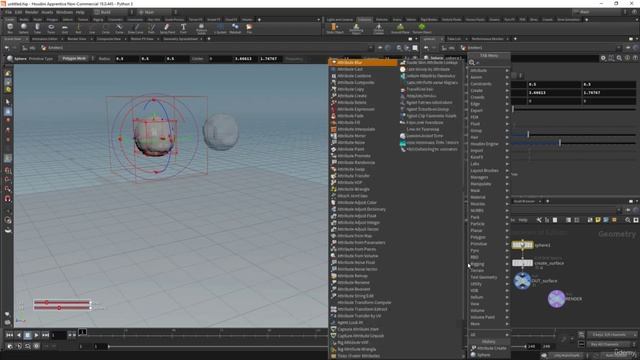Expand the Attribute category in TAB menu
The image size is (640, 360).
click(x=489, y=70)
